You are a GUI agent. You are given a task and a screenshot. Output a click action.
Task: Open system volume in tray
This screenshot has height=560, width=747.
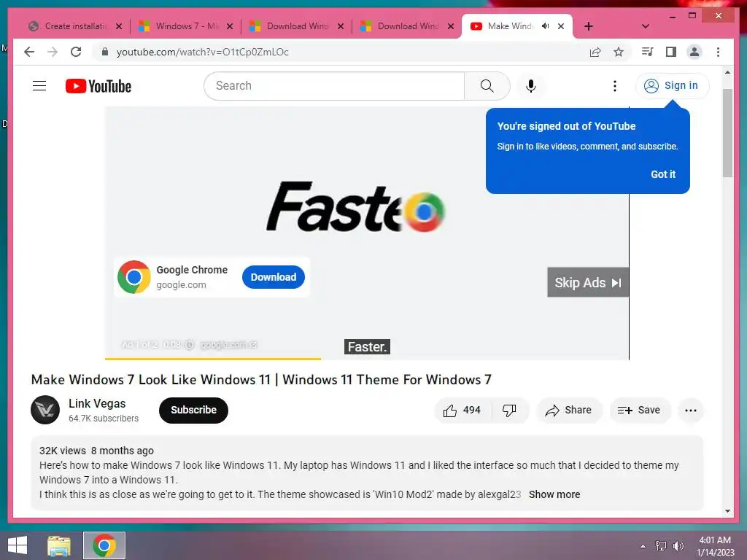coord(678,546)
